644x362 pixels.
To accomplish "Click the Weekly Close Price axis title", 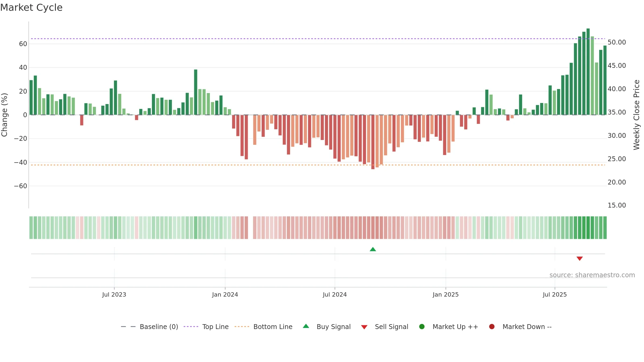I will (636, 115).
